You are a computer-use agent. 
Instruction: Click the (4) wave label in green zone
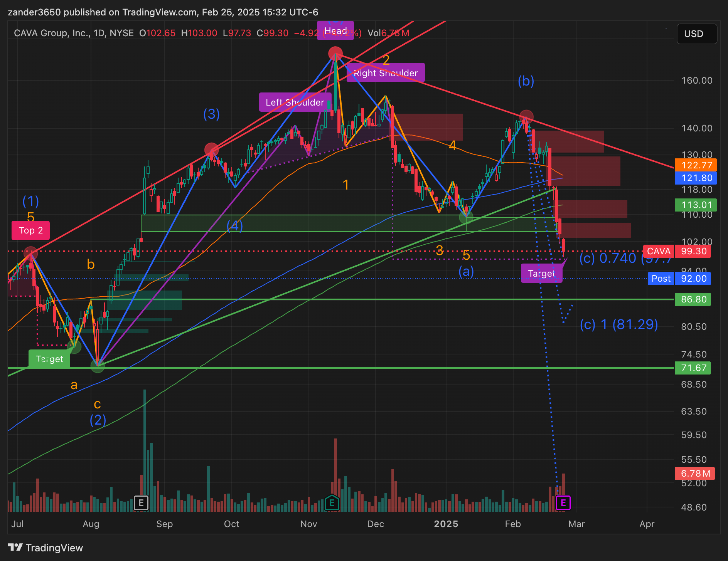point(235,225)
